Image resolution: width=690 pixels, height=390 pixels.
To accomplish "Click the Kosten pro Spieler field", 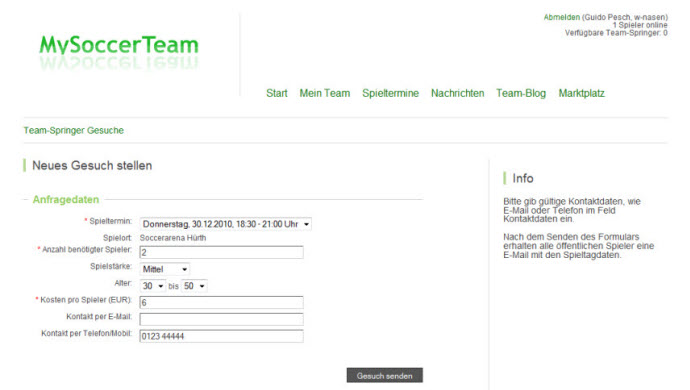I will [221, 302].
